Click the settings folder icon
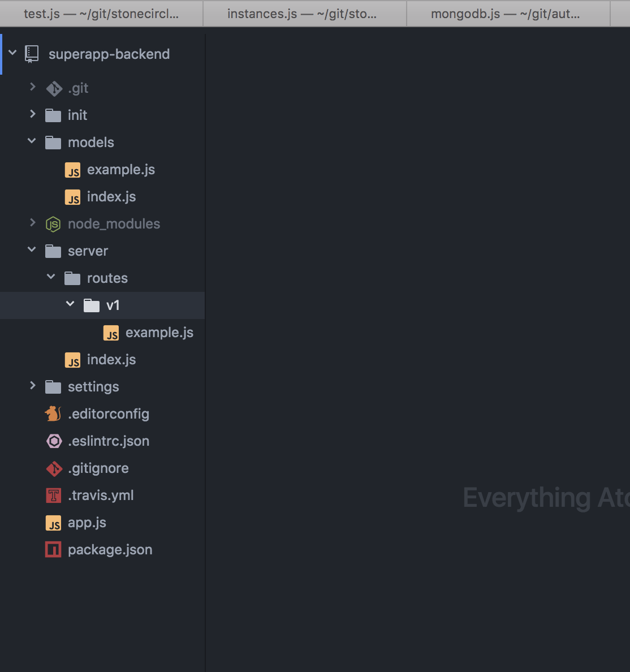Screen dimensions: 630x672 53,387
